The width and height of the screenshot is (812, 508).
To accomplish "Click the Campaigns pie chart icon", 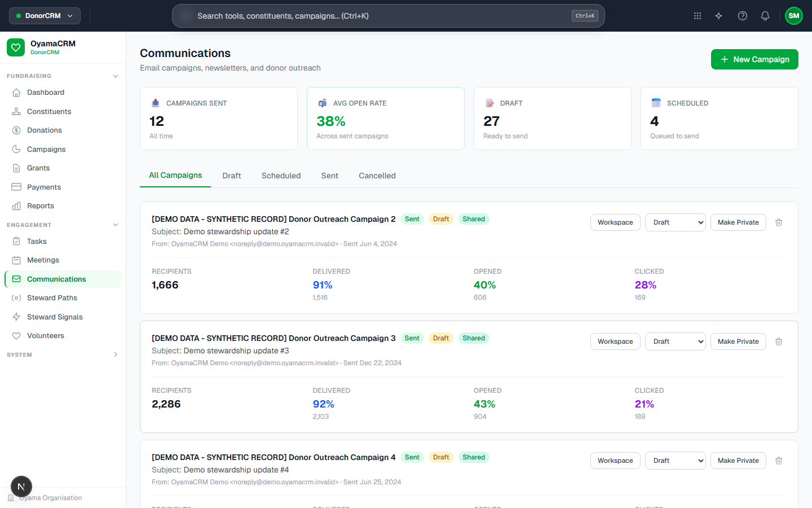I will click(x=16, y=150).
